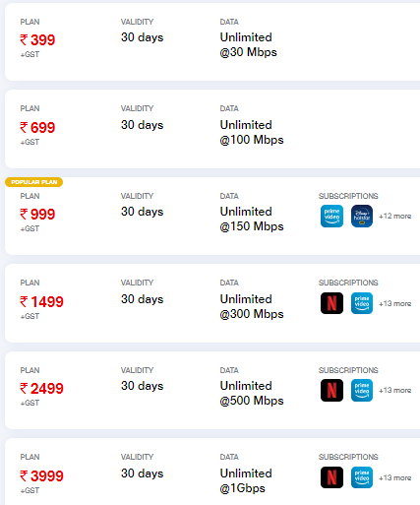Choose the ₹999 plan price

point(37,215)
